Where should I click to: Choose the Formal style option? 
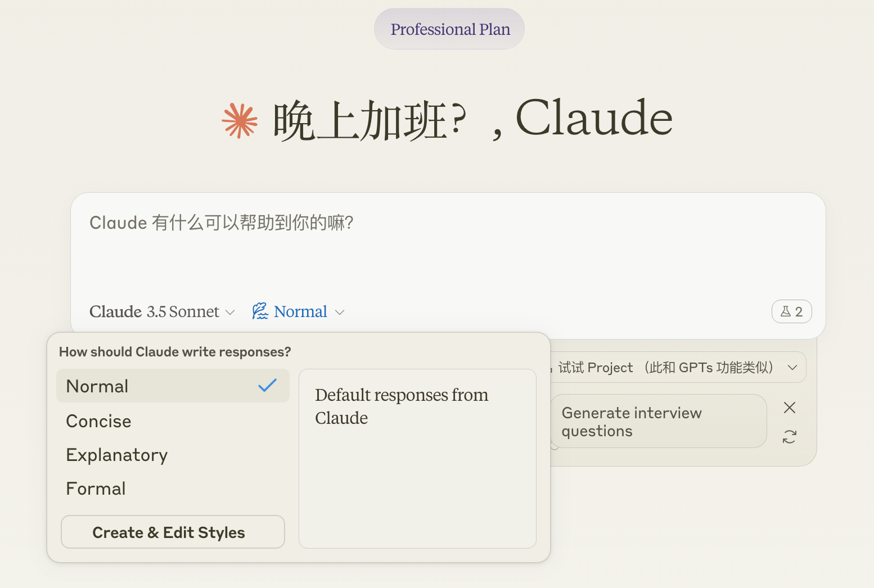96,489
